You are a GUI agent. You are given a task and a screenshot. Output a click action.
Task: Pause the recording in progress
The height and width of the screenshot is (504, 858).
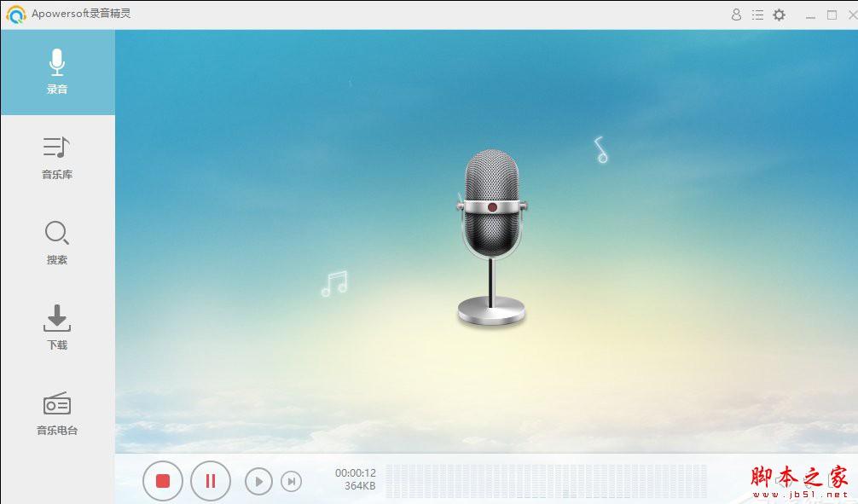(x=211, y=481)
